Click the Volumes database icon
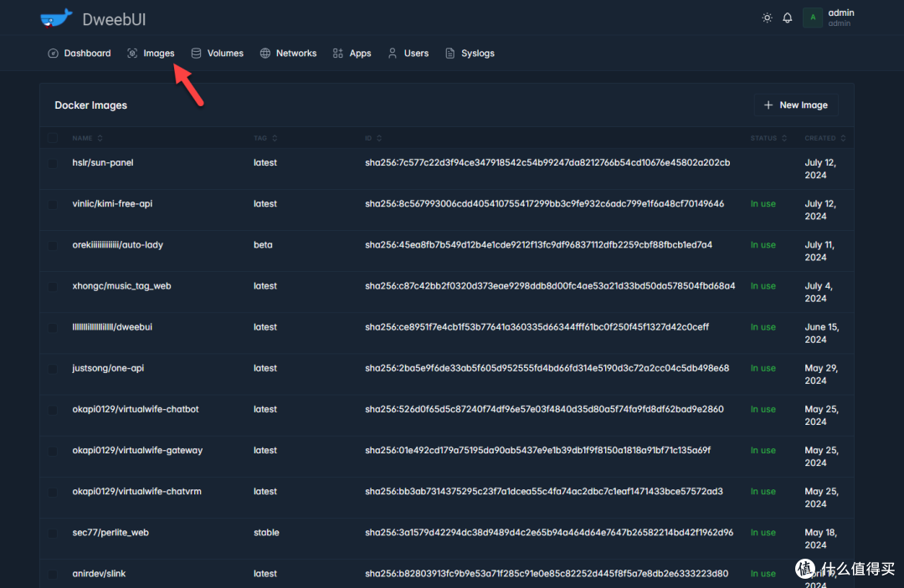 click(196, 54)
